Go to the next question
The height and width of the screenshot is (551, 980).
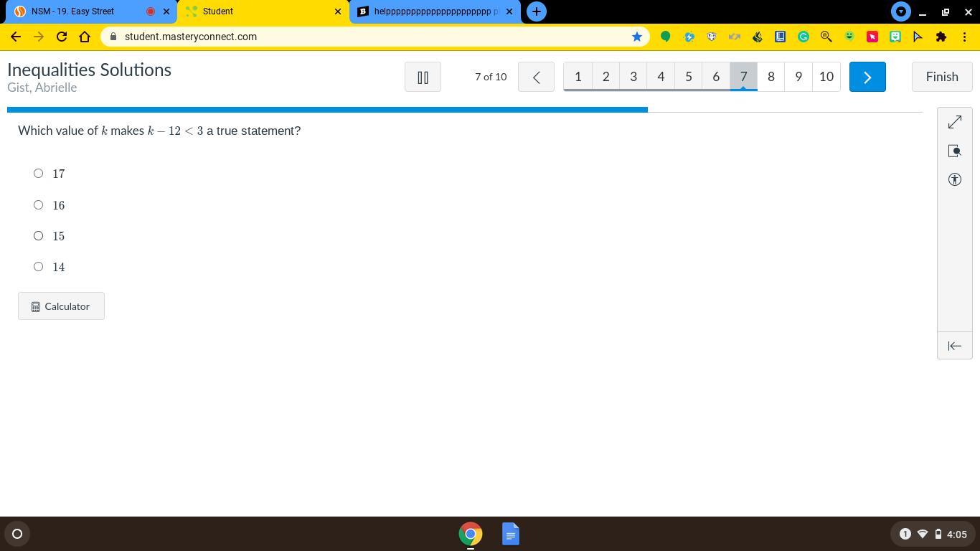coord(867,77)
